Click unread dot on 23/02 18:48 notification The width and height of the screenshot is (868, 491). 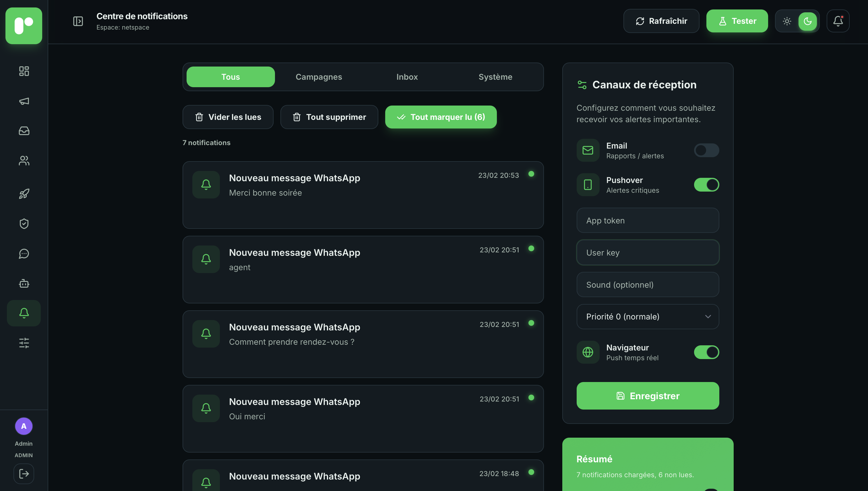[531, 472]
